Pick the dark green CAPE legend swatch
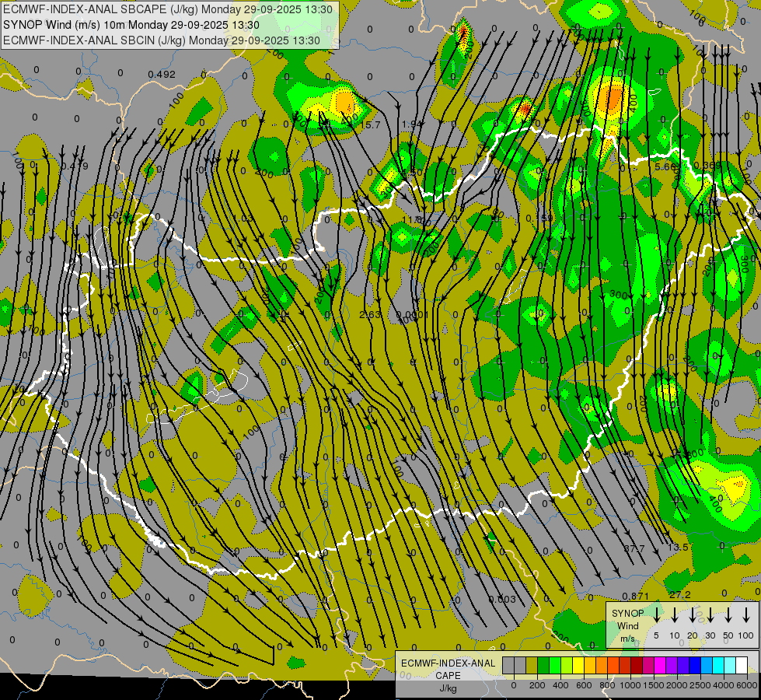Viewport: 761px width, 700px height. (x=543, y=666)
